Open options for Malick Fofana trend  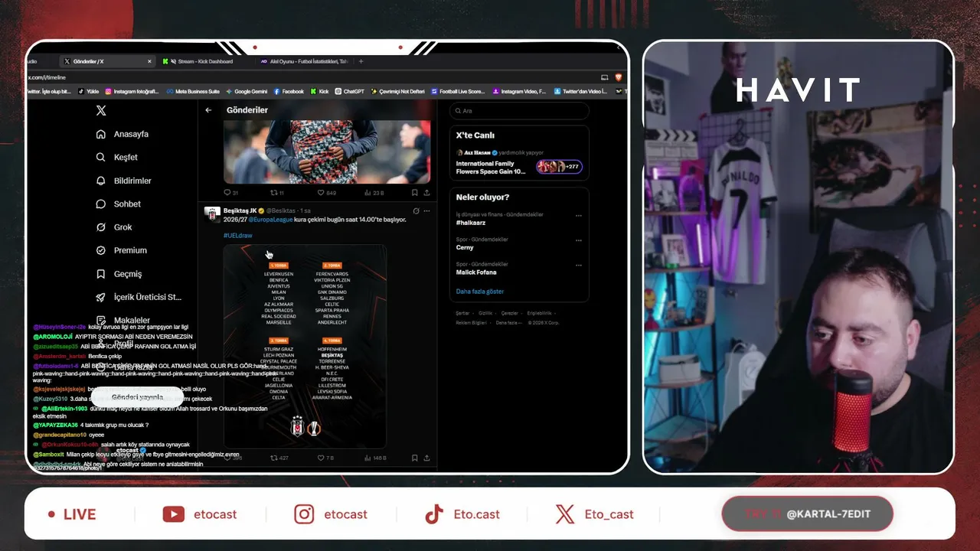pyautogui.click(x=579, y=265)
